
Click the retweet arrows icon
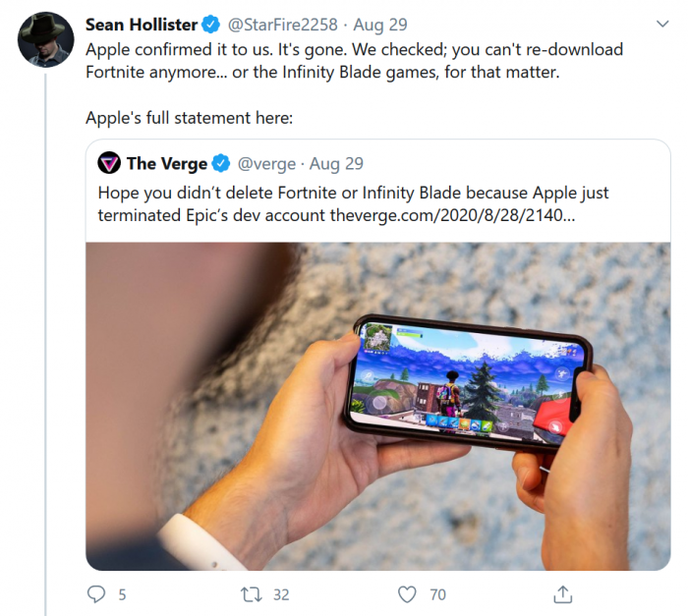[x=251, y=593]
